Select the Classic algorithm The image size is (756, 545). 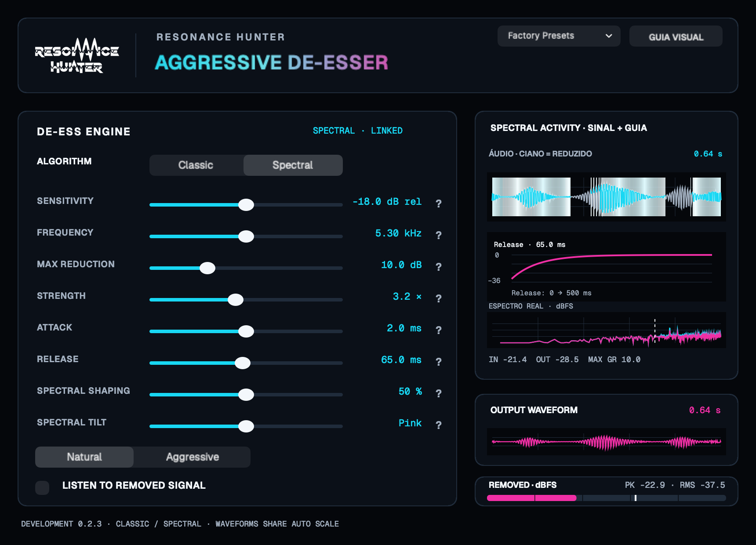pos(196,165)
